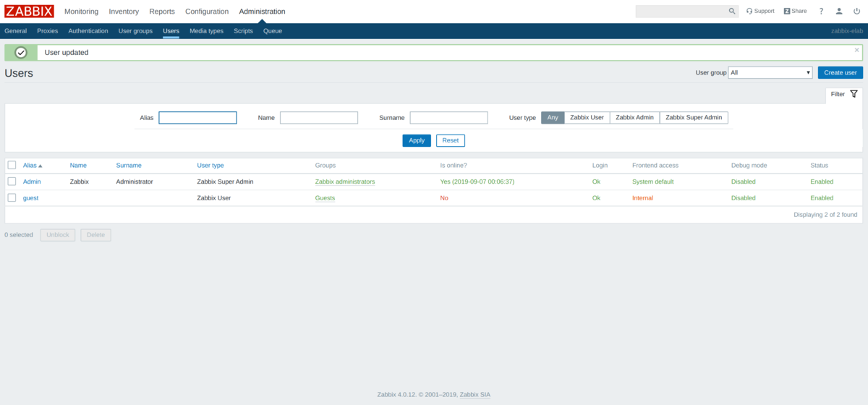
Task: Go to the Users submenu
Action: [171, 31]
